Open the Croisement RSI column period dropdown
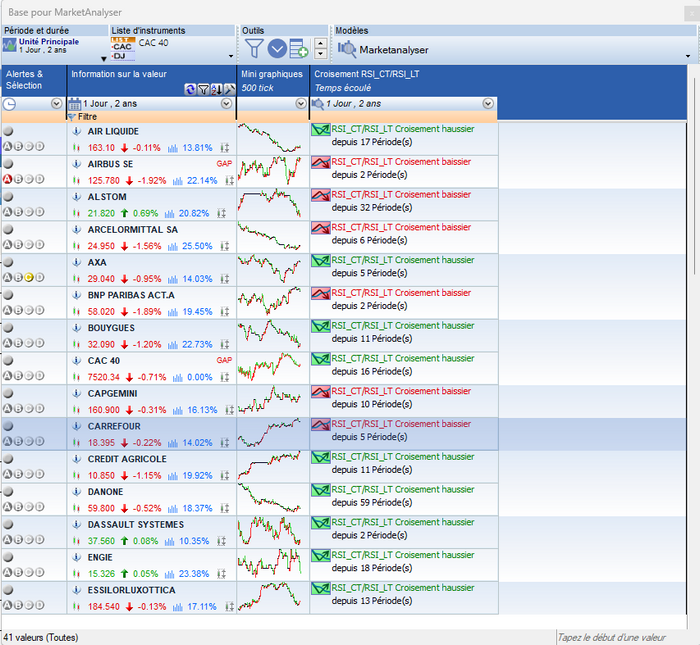700x645 pixels. click(x=488, y=104)
